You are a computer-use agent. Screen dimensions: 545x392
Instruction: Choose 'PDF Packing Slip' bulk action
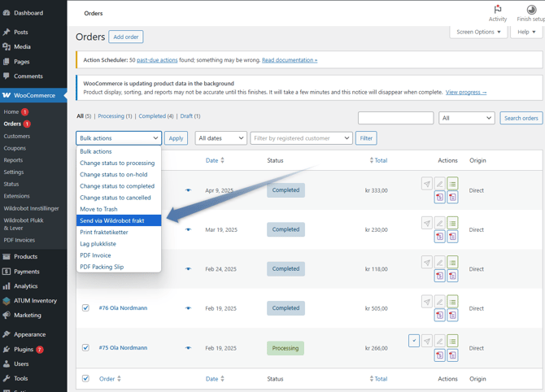tap(119, 267)
